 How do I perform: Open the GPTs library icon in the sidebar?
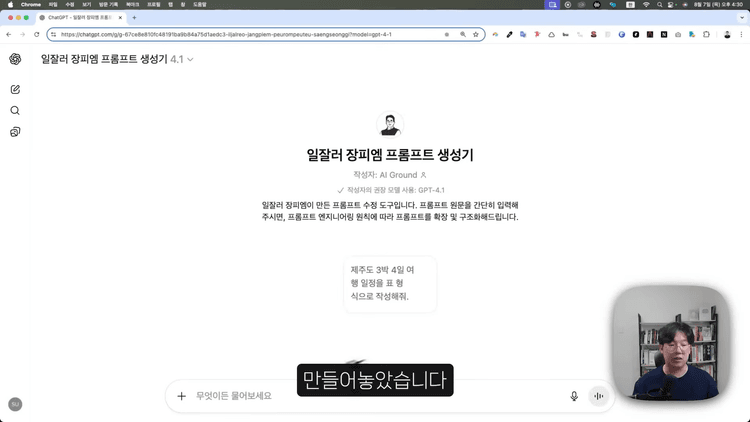click(15, 132)
